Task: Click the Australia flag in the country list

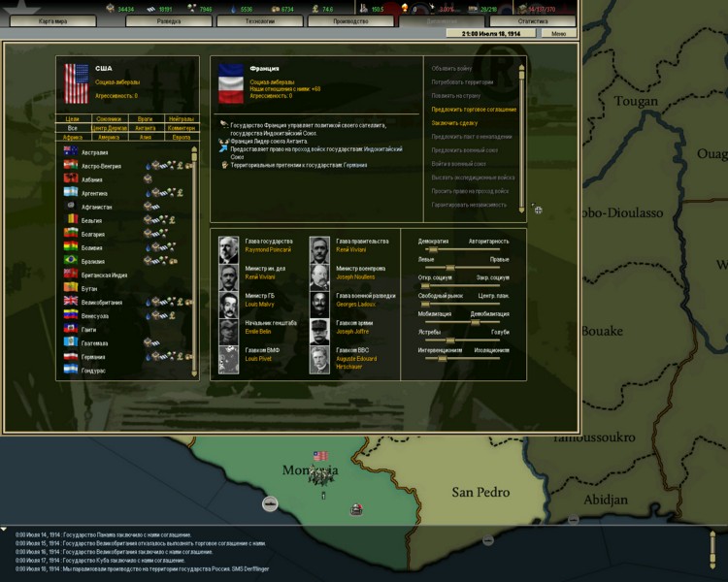Action: pyautogui.click(x=72, y=152)
